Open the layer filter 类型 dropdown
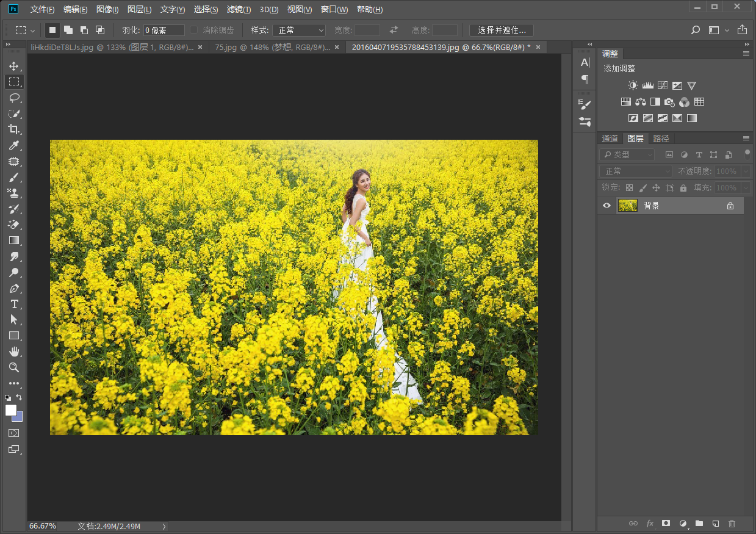The image size is (756, 534). (627, 155)
